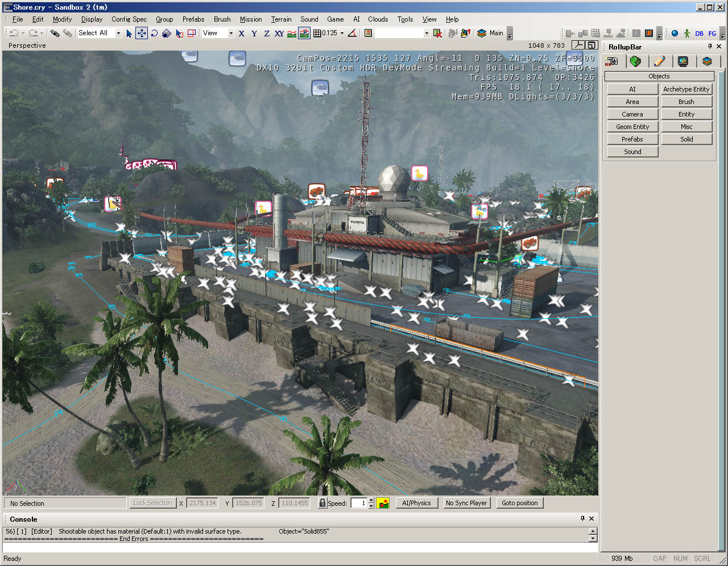Open the Terrain menu

pos(281,19)
